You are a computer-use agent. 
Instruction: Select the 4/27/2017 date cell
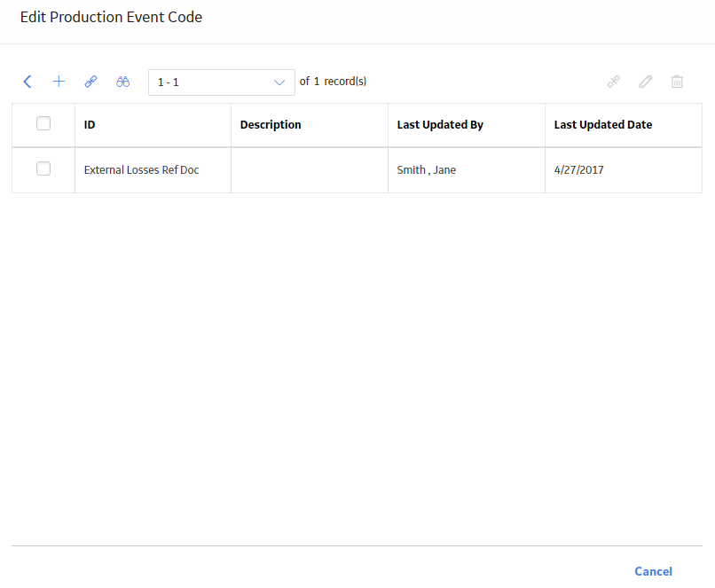578,170
